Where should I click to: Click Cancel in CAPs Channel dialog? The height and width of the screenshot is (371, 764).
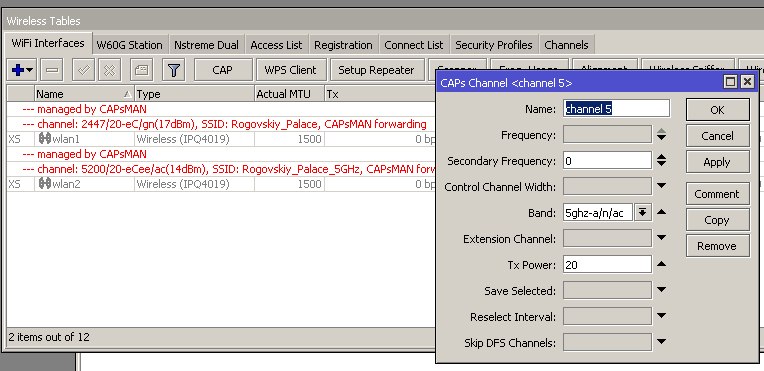717,136
